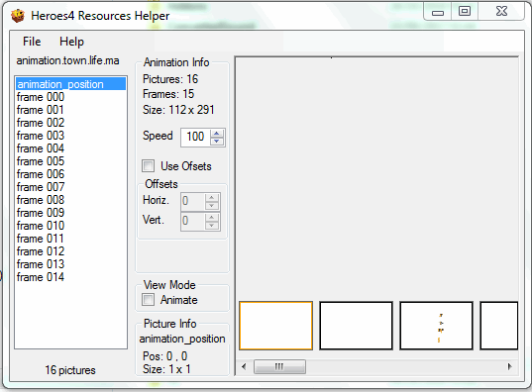This screenshot has width=532, height=392.
Task: Maximize the Heroes4 Resources Helper window
Action: point(465,12)
